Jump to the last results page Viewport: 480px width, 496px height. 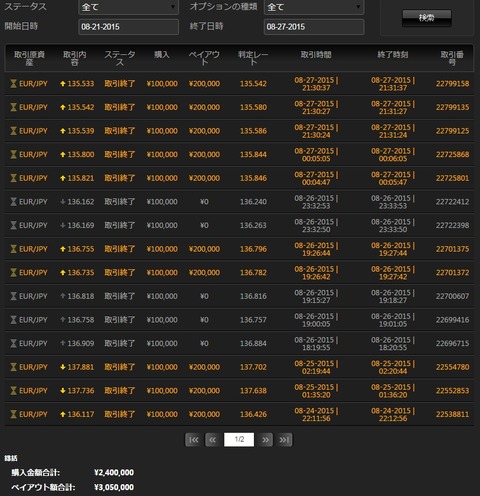284,440
